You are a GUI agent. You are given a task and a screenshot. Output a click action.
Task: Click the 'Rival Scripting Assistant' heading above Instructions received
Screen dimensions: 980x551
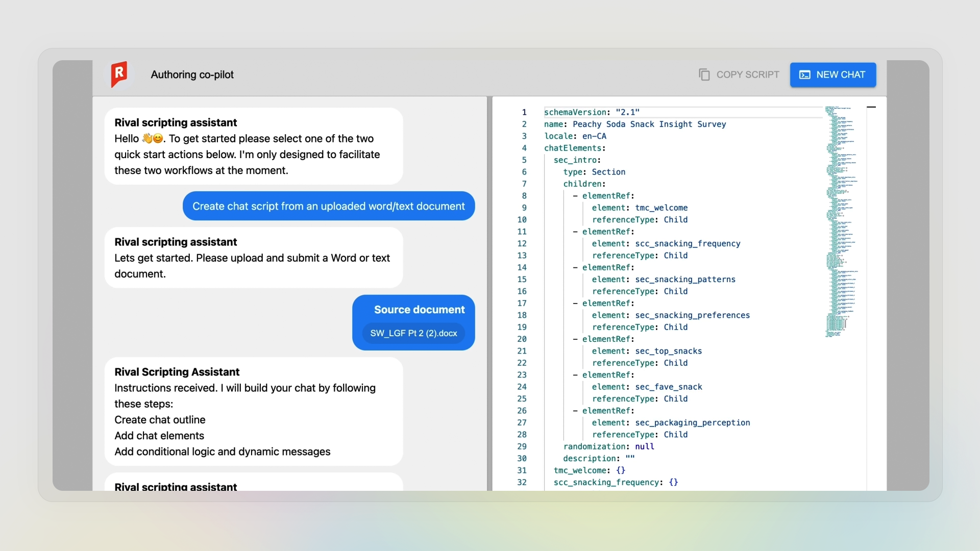[x=177, y=372]
